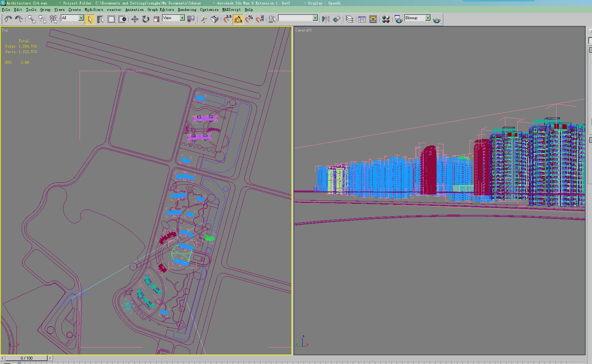Click the Select and Manipulate icon
Image resolution: width=592 pixels, height=364 pixels.
coord(204,19)
